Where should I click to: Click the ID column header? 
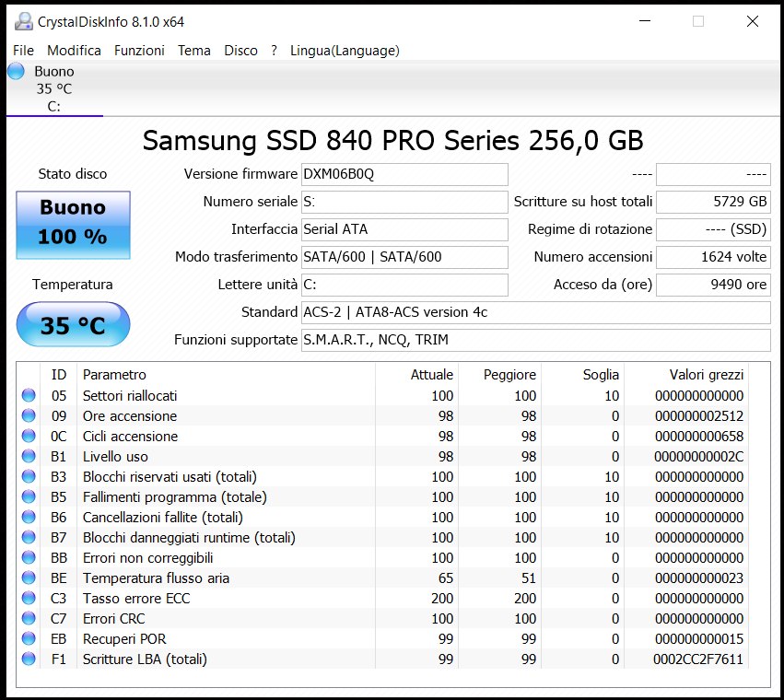[58, 375]
